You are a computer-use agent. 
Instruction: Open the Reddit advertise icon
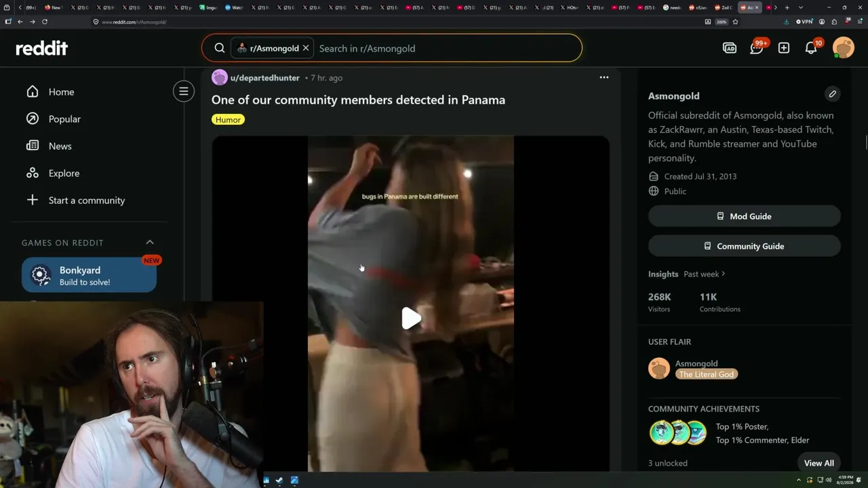(730, 48)
